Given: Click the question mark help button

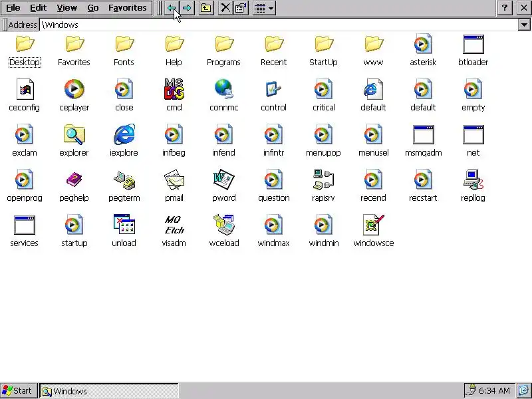Looking at the screenshot, I should tap(505, 7).
